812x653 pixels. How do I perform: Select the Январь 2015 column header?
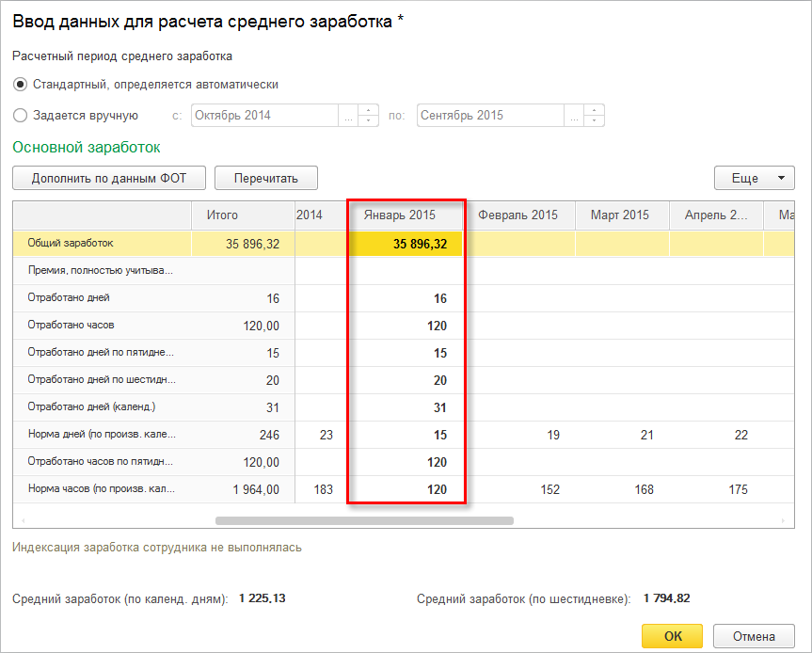pyautogui.click(x=406, y=215)
